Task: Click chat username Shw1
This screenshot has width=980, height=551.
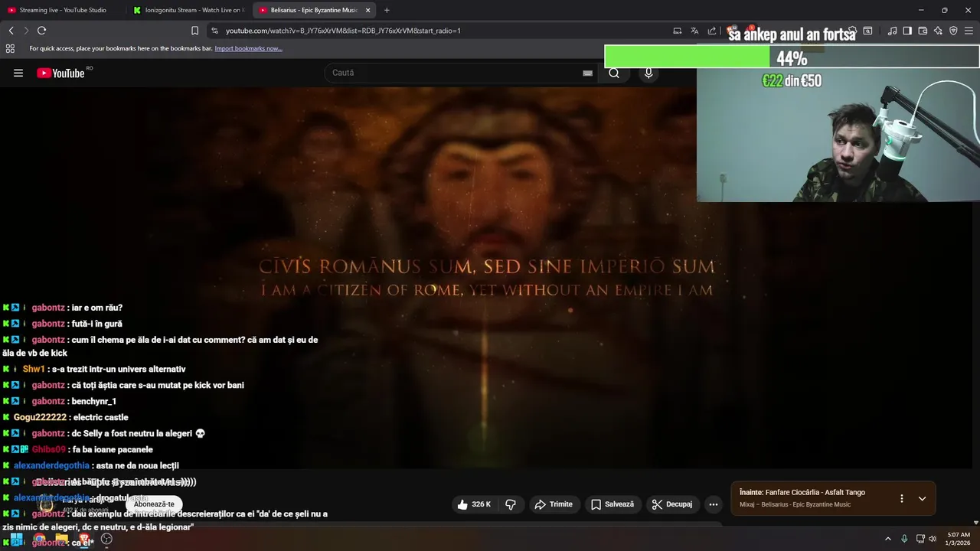Action: click(34, 369)
